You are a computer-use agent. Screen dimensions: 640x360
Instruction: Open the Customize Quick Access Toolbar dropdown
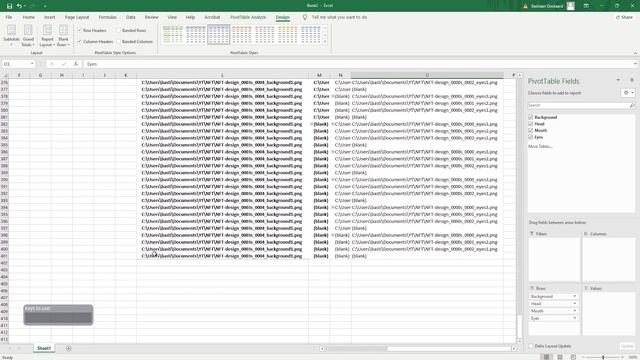pyautogui.click(x=45, y=6)
